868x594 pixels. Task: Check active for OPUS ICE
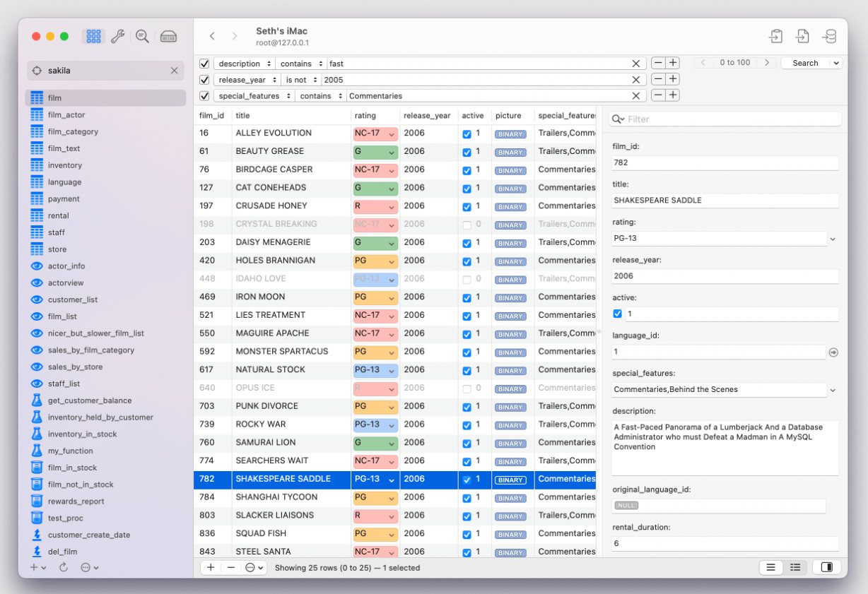tap(467, 388)
